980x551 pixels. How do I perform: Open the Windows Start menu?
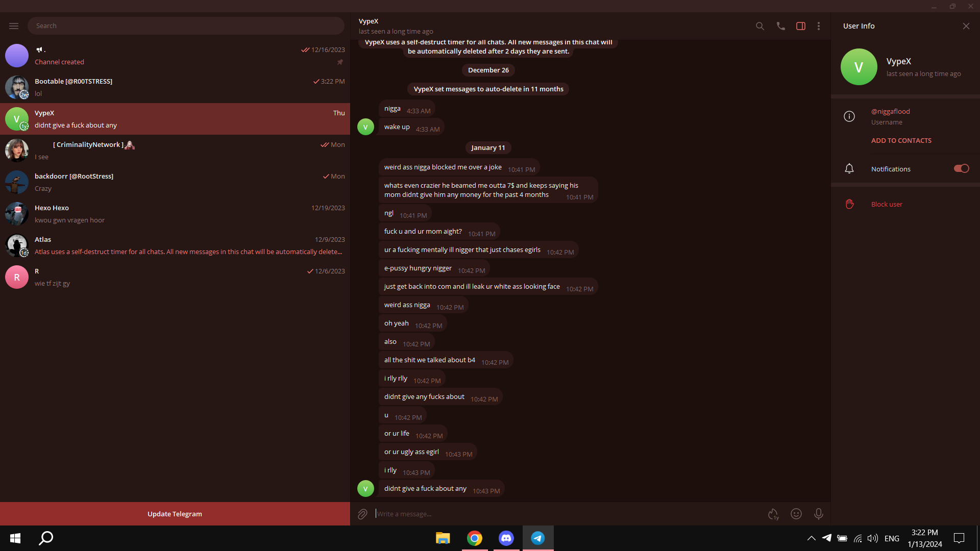(x=15, y=538)
